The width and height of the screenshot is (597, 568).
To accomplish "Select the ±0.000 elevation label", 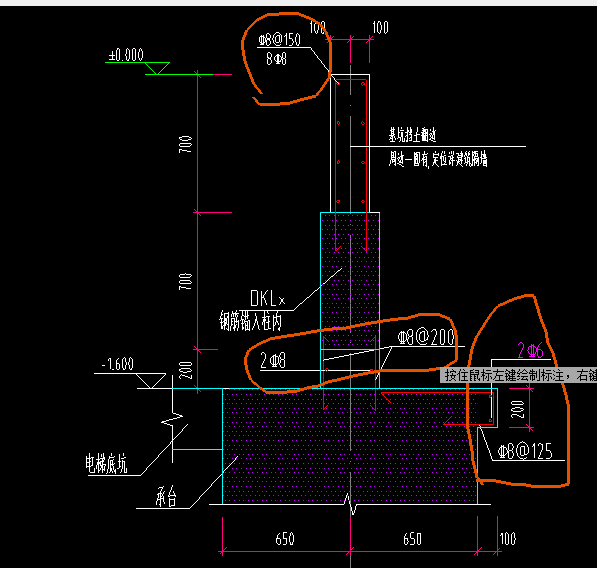I will (126, 55).
